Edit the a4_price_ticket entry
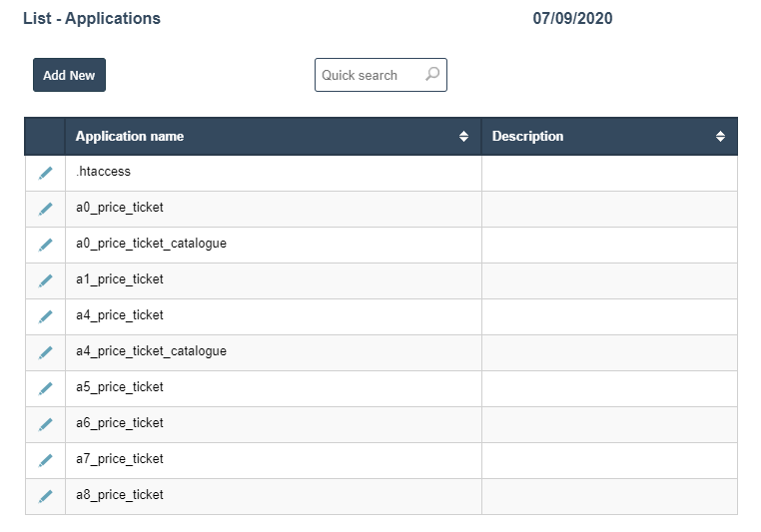This screenshot has width=761, height=532. (x=45, y=316)
